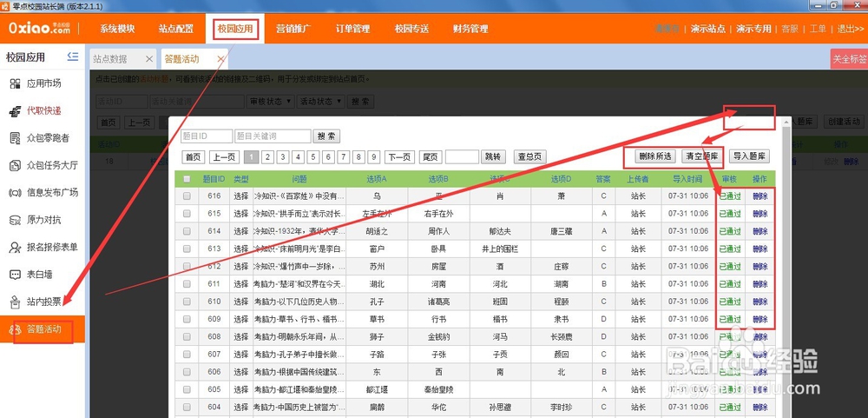Open the 客服 link in header
868x418 pixels.
[x=790, y=29]
